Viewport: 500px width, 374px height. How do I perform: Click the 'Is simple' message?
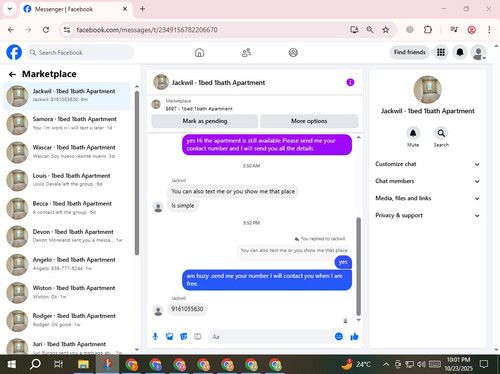tap(183, 206)
